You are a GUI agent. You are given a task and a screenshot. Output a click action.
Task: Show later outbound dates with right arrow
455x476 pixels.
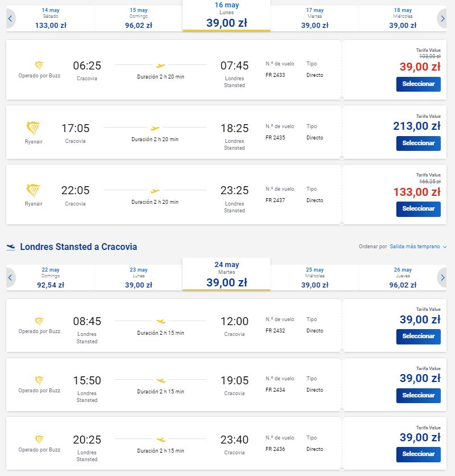pyautogui.click(x=442, y=19)
